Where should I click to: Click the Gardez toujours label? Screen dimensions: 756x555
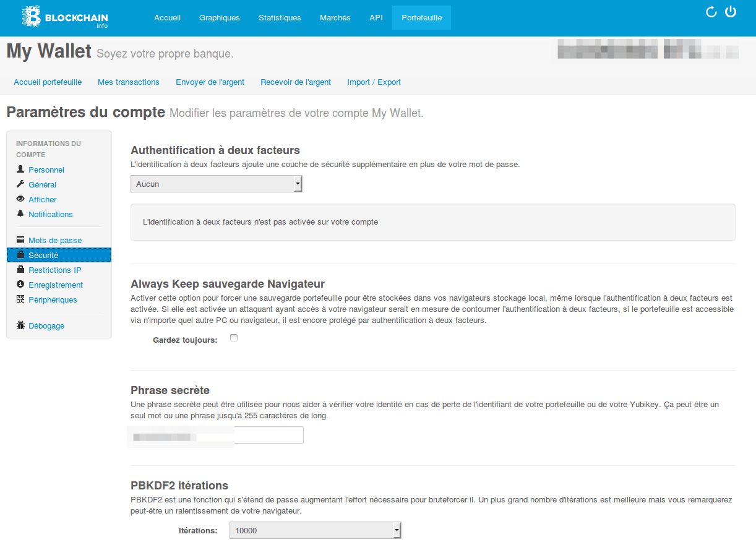185,340
